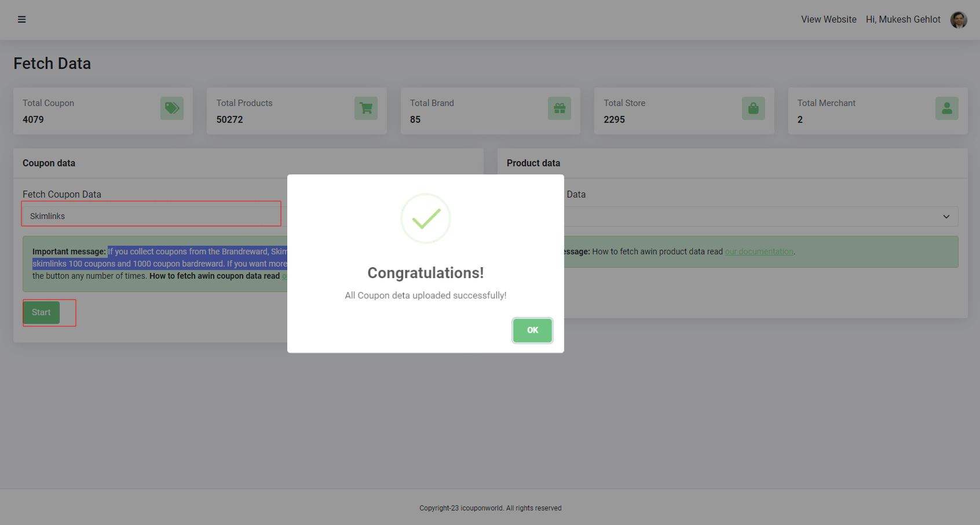Click the Coupon data panel header
Image resolution: width=980 pixels, height=525 pixels.
coord(49,163)
